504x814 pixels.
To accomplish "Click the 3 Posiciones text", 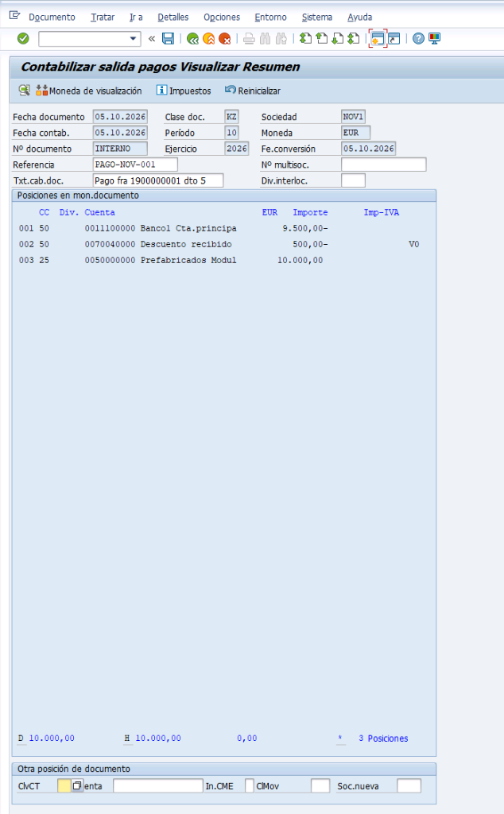I will pyautogui.click(x=383, y=738).
